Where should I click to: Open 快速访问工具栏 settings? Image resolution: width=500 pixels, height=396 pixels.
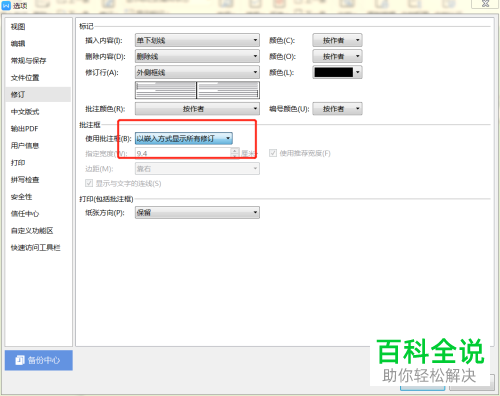pos(36,248)
